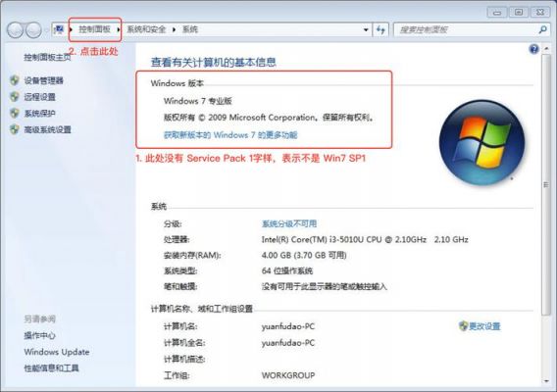Click the 搜索控制面板 search field

point(467,29)
